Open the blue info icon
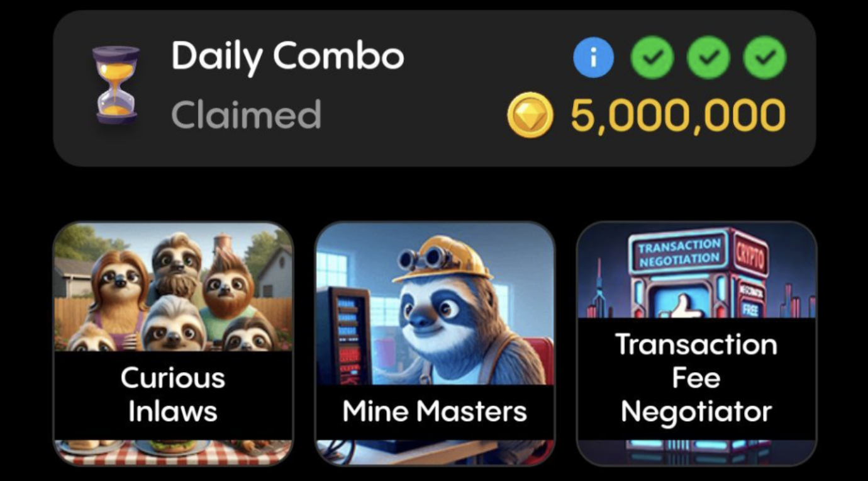This screenshot has width=868, height=481. (x=593, y=57)
